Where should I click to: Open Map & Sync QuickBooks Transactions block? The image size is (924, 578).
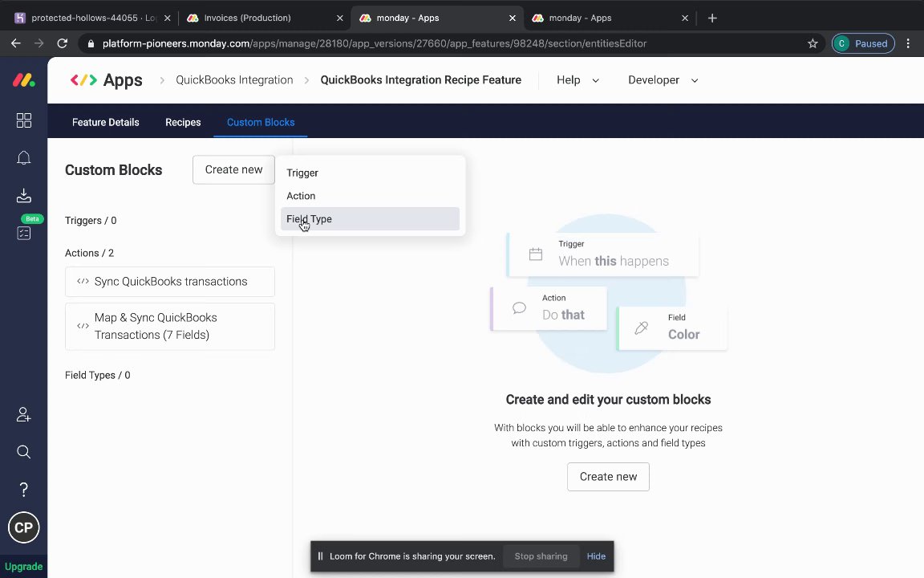[170, 326]
